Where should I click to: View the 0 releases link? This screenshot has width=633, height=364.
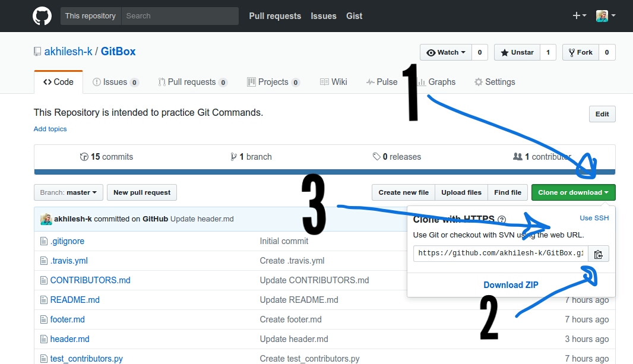[397, 157]
